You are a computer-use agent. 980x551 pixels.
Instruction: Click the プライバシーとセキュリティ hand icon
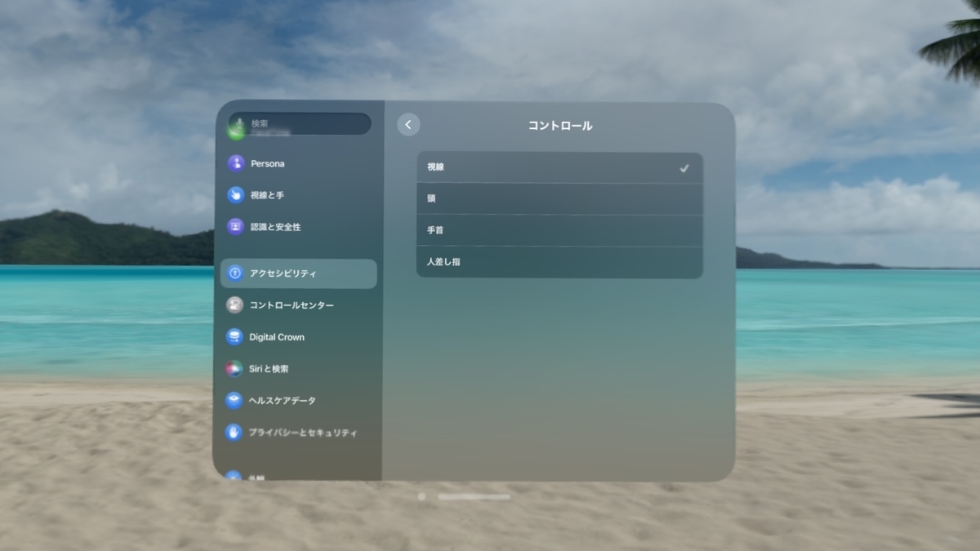pyautogui.click(x=234, y=433)
